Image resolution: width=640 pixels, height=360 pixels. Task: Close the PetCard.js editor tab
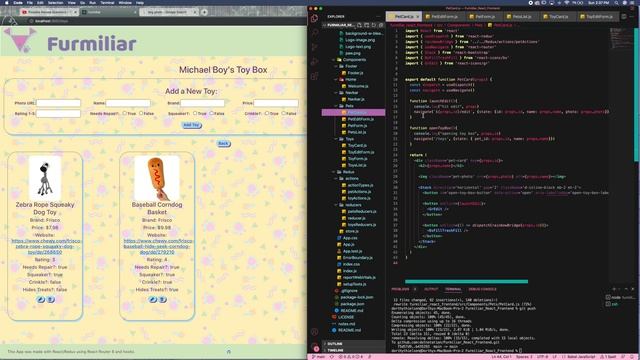[x=418, y=17]
